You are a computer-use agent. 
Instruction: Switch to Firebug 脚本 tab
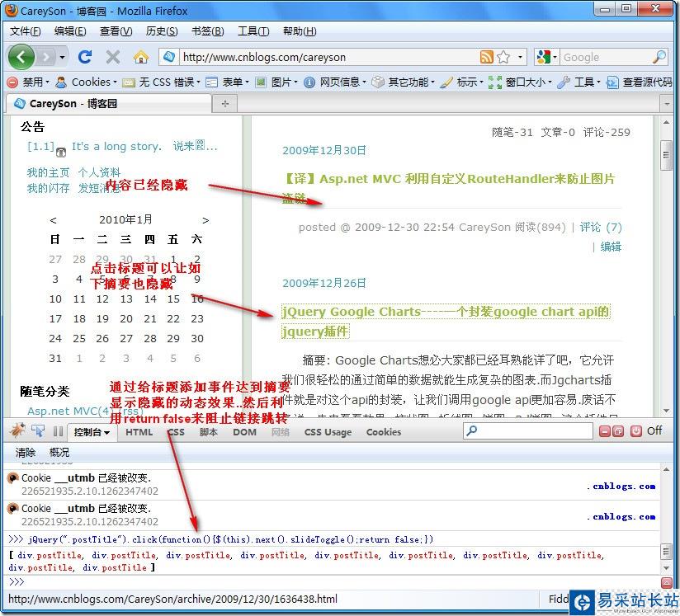pyautogui.click(x=209, y=432)
